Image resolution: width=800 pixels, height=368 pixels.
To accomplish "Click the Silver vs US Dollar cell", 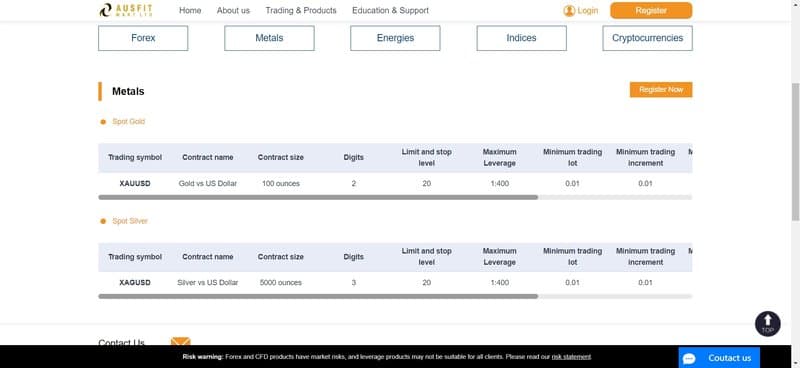I will point(208,282).
